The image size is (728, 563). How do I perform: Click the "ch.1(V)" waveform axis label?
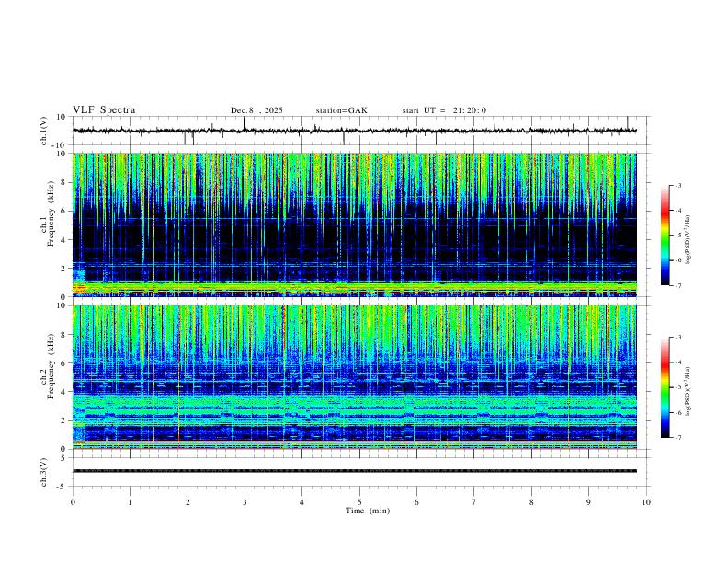click(43, 131)
